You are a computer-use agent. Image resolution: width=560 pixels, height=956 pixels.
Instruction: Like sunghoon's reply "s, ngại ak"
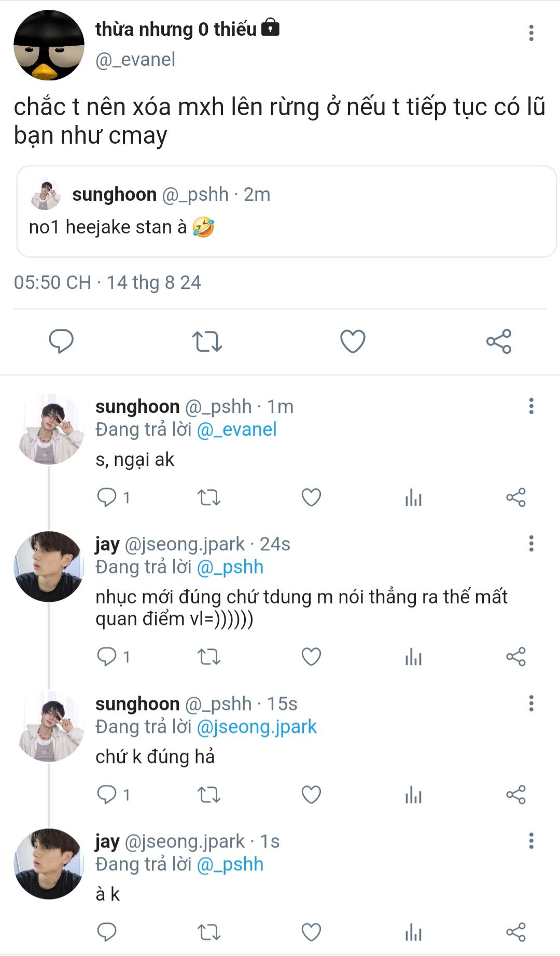pos(311,497)
